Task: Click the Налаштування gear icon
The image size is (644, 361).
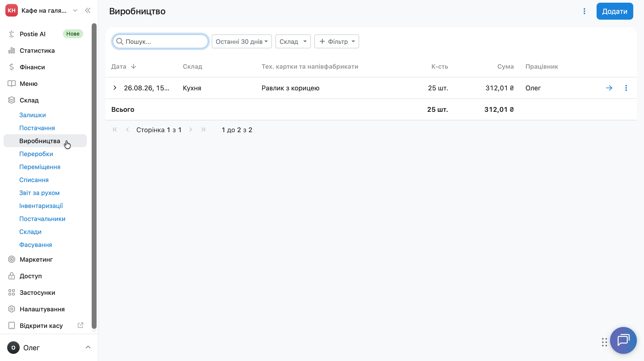Action: (11, 309)
